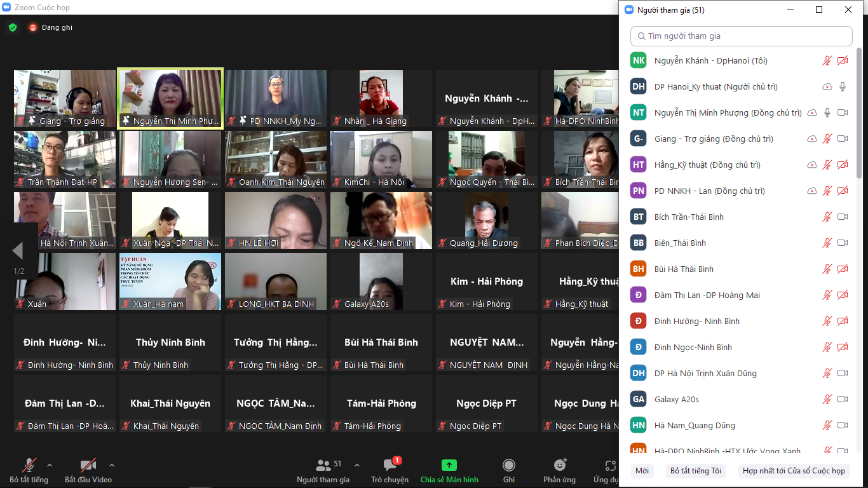This screenshot has height=488, width=868.
Task: Click microphone icon for DP Hanoi_Kỹ thuật host
Action: pyautogui.click(x=843, y=87)
